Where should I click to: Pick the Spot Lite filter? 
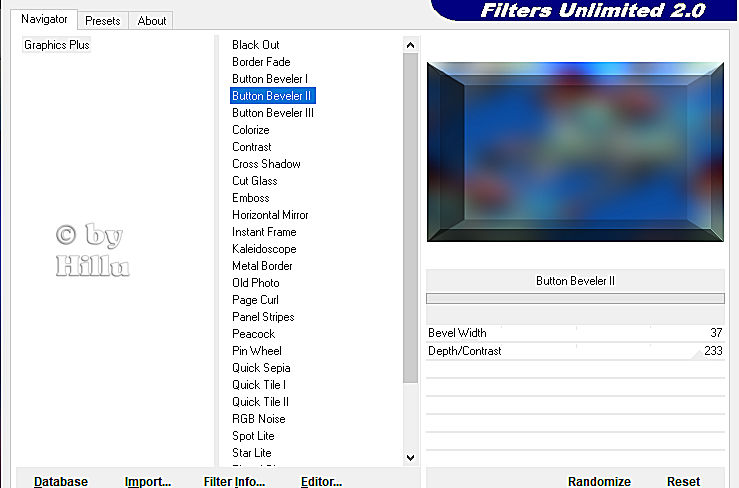click(x=253, y=435)
